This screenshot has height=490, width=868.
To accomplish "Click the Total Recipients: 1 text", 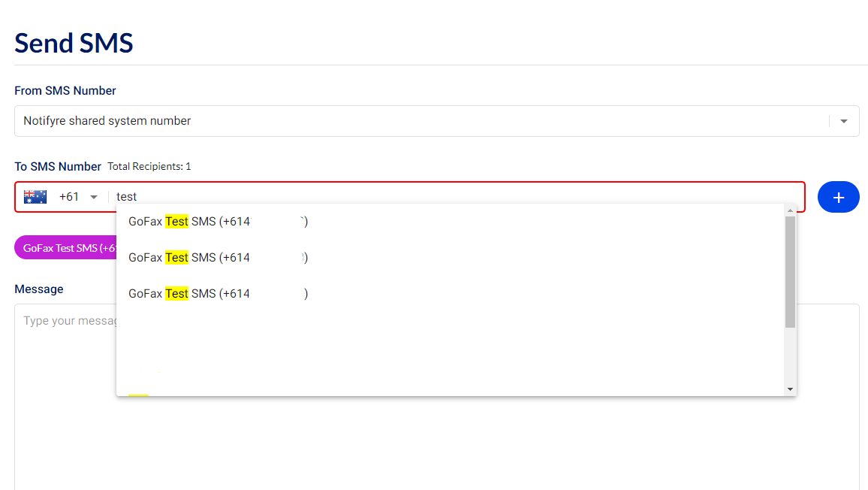I will 149,166.
